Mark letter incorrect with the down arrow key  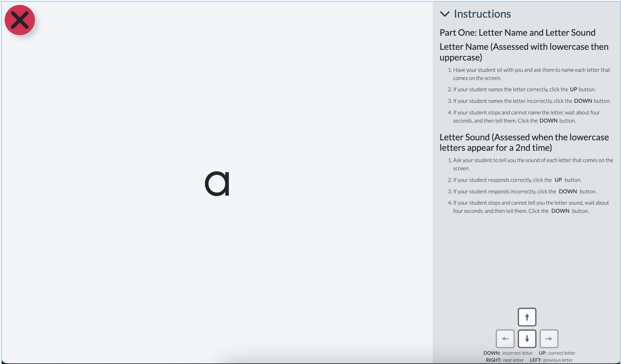(527, 339)
